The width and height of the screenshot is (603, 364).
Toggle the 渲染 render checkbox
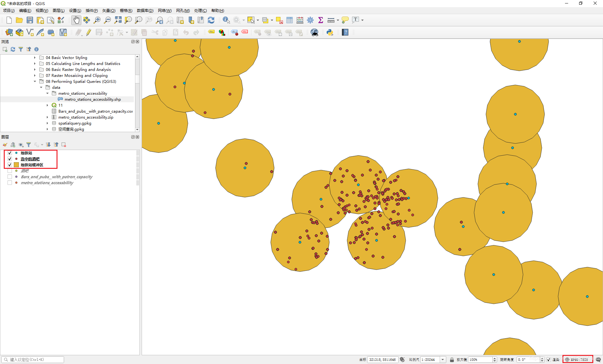click(x=549, y=360)
